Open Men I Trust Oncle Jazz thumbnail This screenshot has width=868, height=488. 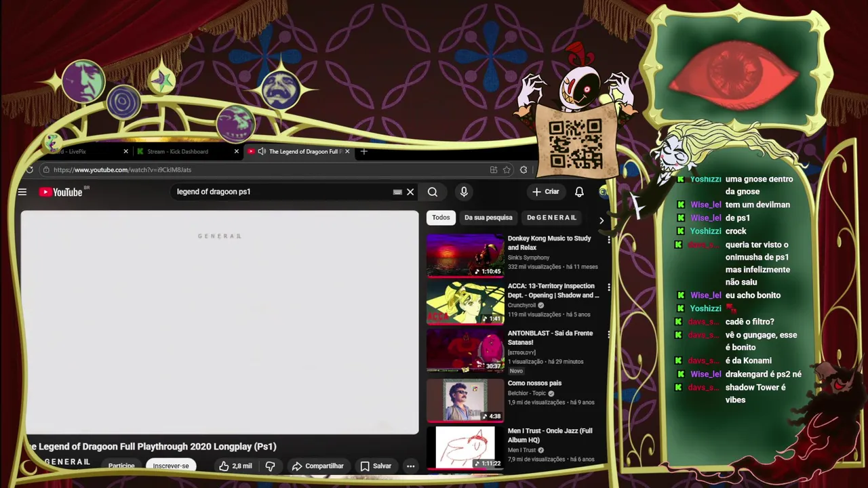[x=465, y=447]
